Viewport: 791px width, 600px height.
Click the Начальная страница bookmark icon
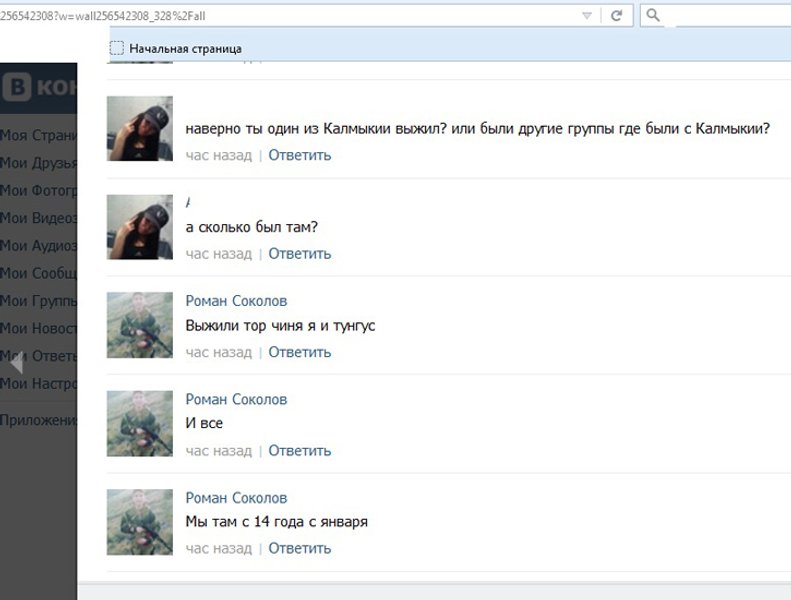(x=117, y=48)
